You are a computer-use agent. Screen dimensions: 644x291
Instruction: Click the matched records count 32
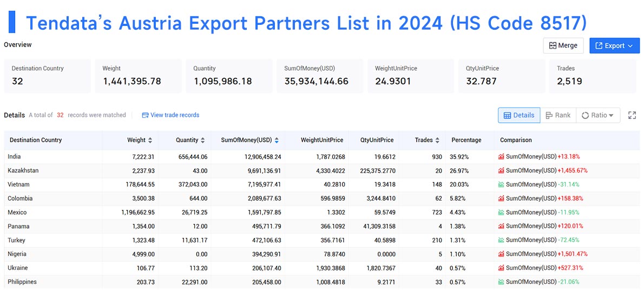60,115
